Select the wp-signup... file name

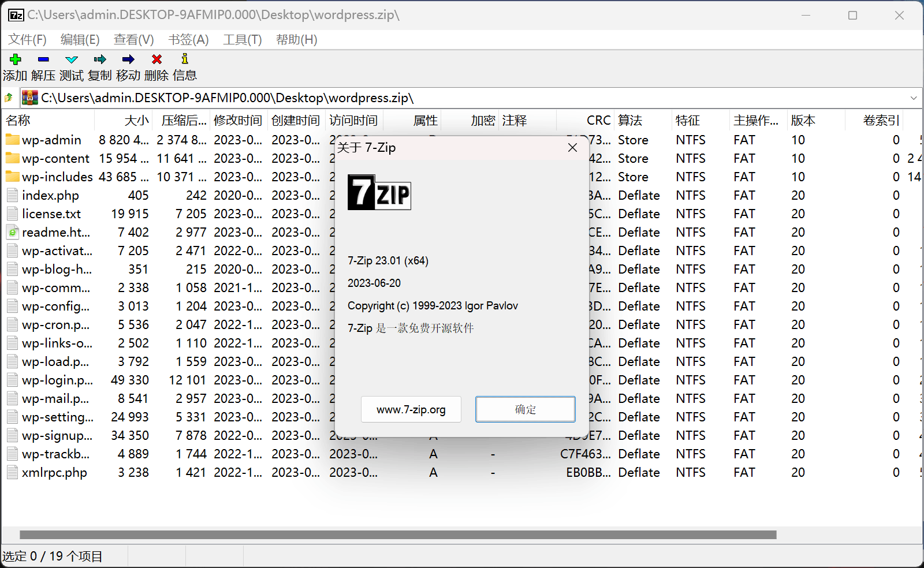(x=57, y=435)
